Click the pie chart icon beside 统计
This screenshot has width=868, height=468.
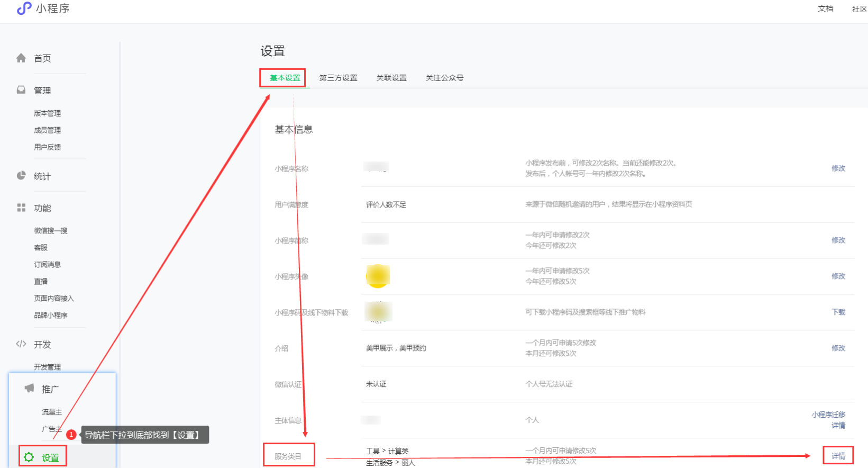pos(21,176)
